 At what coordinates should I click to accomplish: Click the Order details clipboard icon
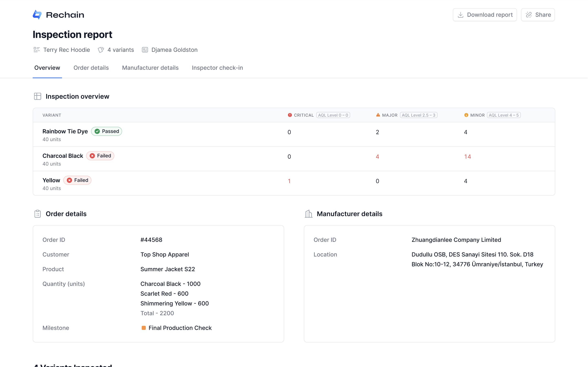click(38, 214)
